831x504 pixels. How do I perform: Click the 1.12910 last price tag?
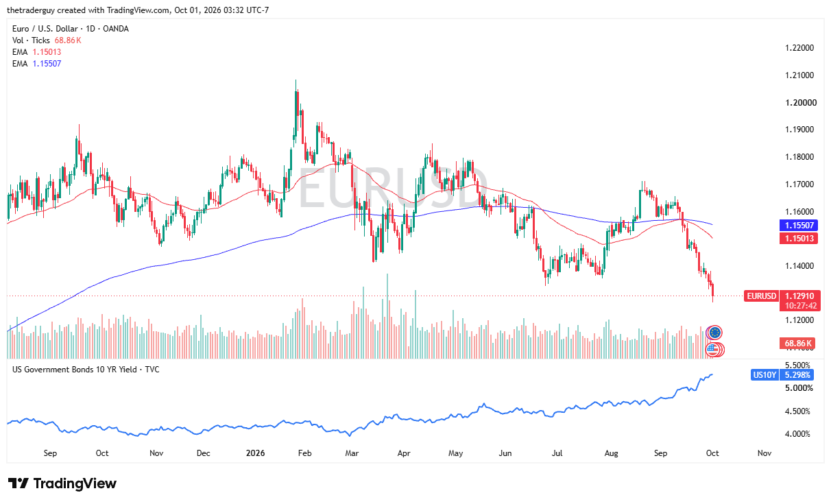[798, 296]
